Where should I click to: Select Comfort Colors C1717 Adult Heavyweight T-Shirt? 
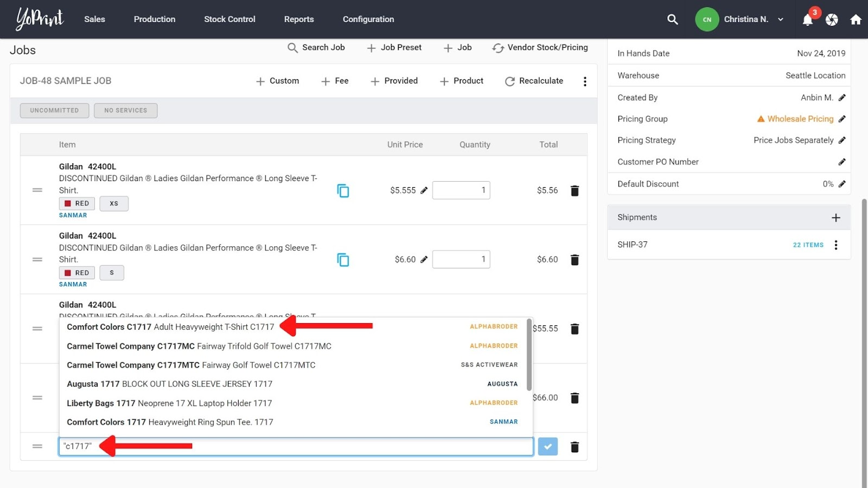292,327
